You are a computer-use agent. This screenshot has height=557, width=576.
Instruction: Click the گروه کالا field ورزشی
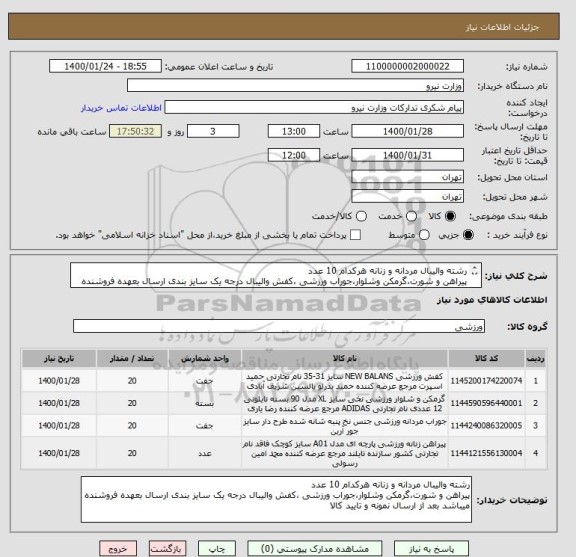click(279, 326)
